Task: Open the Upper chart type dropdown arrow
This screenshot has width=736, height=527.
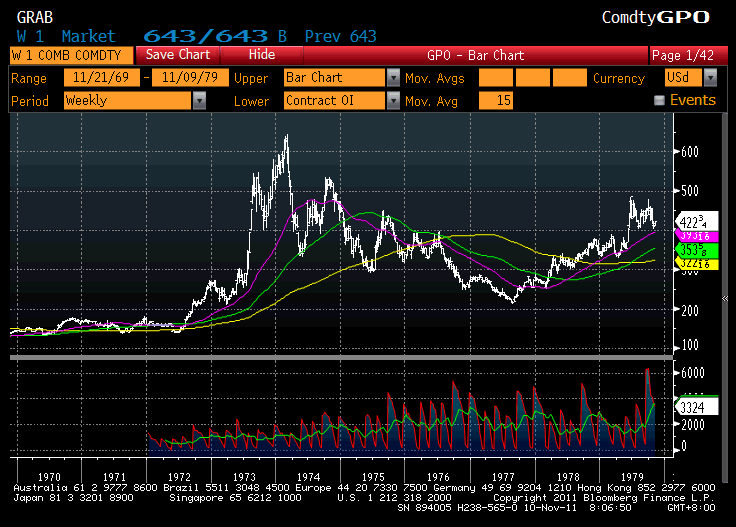Action: coord(393,78)
